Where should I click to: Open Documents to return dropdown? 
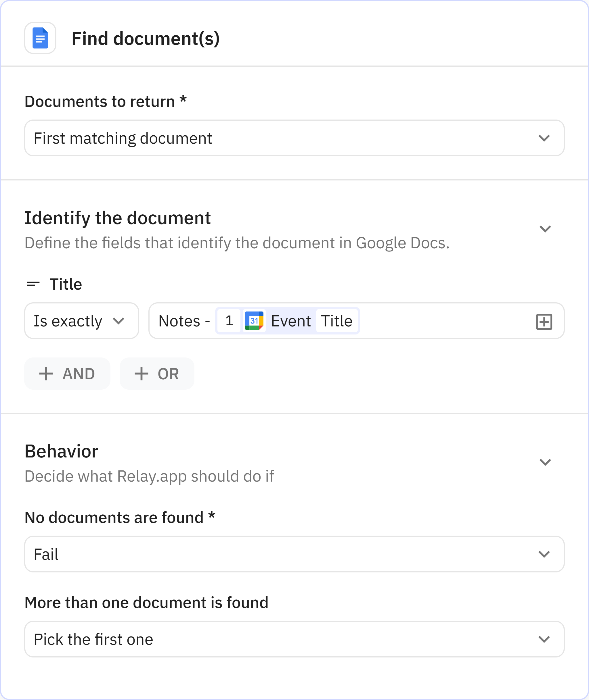coord(294,138)
